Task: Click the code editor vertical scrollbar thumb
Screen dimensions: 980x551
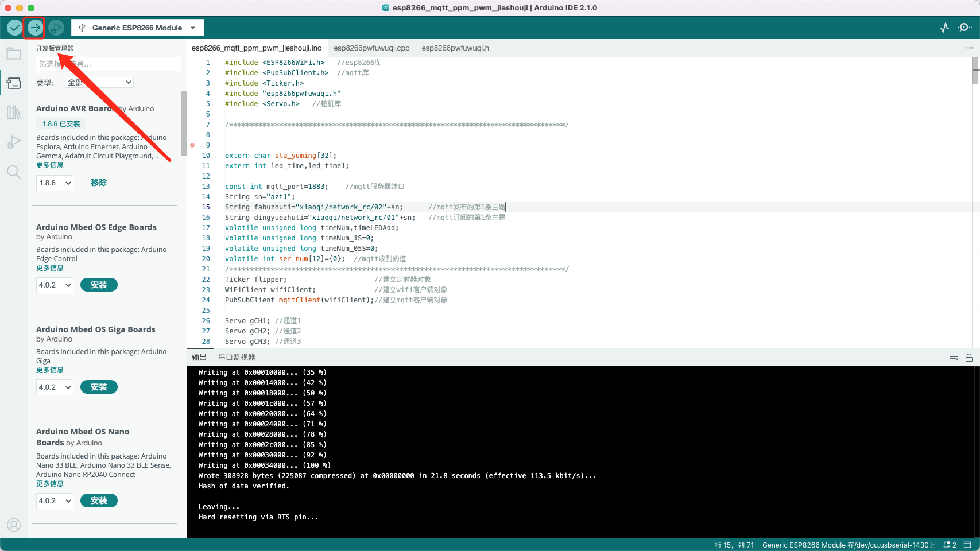Action: [975, 71]
